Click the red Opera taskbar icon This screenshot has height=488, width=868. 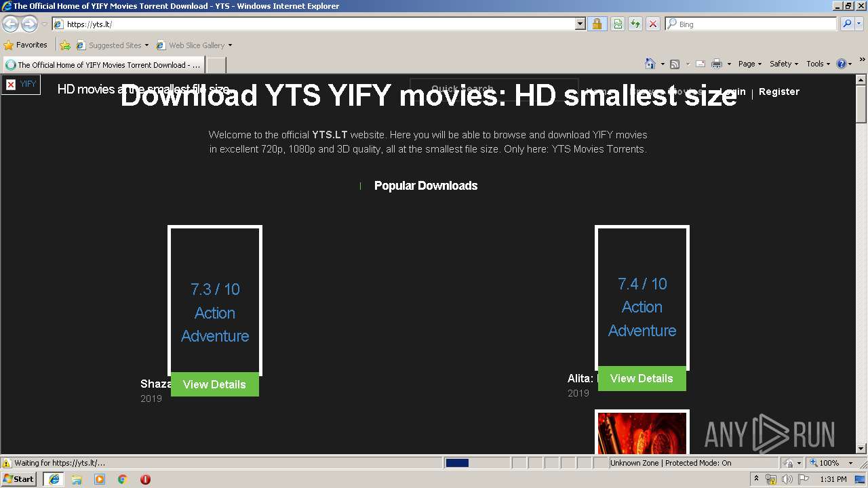click(145, 479)
